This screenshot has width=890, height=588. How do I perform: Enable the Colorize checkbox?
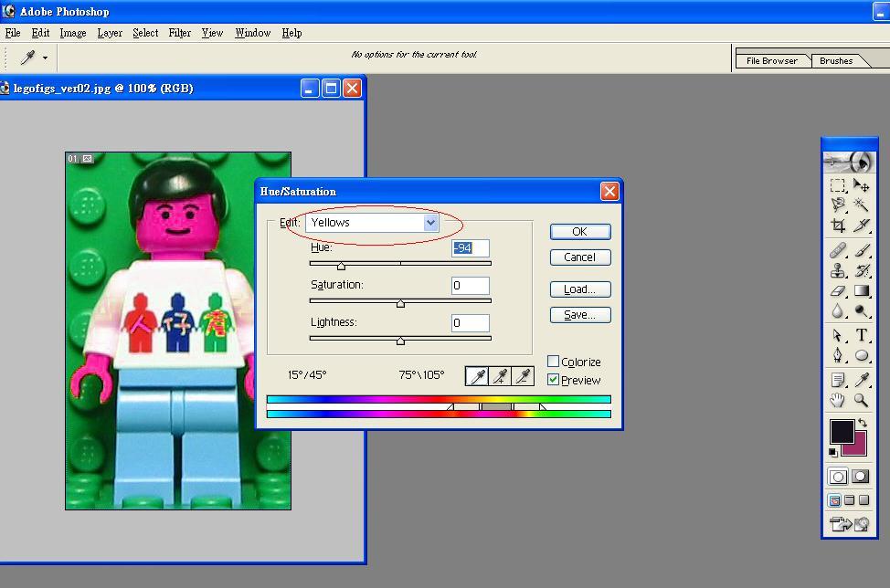(554, 362)
